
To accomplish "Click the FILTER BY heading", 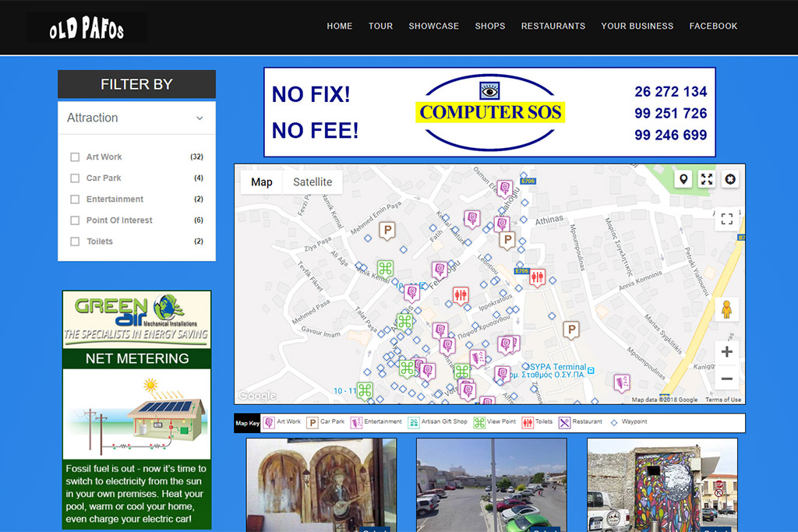I will pos(136,84).
